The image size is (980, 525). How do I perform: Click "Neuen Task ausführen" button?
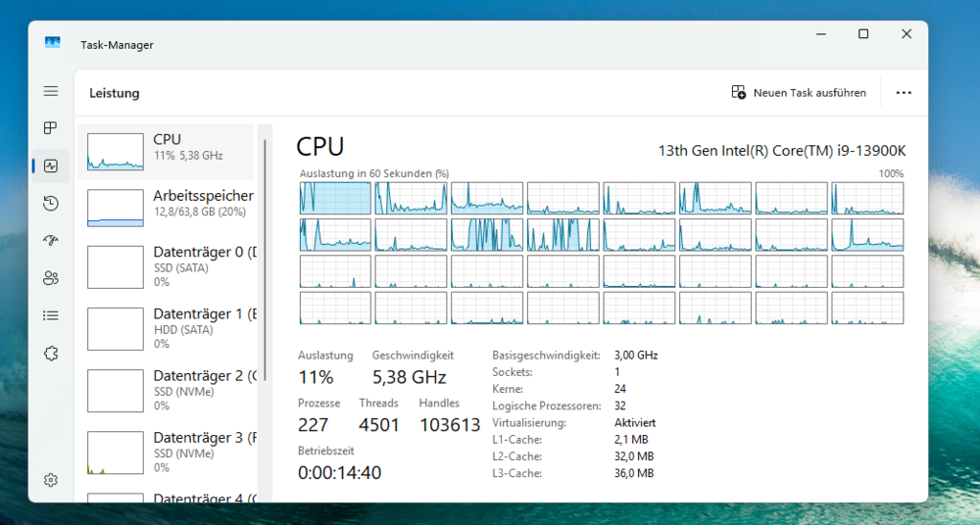click(x=799, y=93)
